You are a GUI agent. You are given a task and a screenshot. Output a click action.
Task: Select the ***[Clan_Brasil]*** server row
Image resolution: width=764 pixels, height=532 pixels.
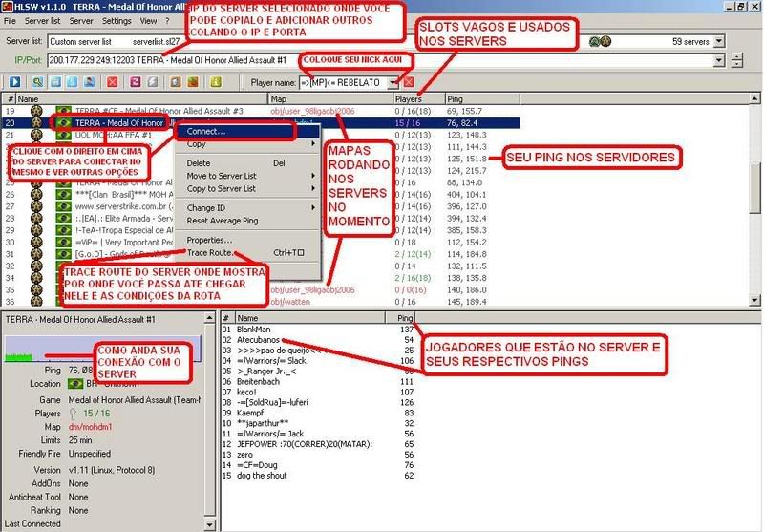261,195
